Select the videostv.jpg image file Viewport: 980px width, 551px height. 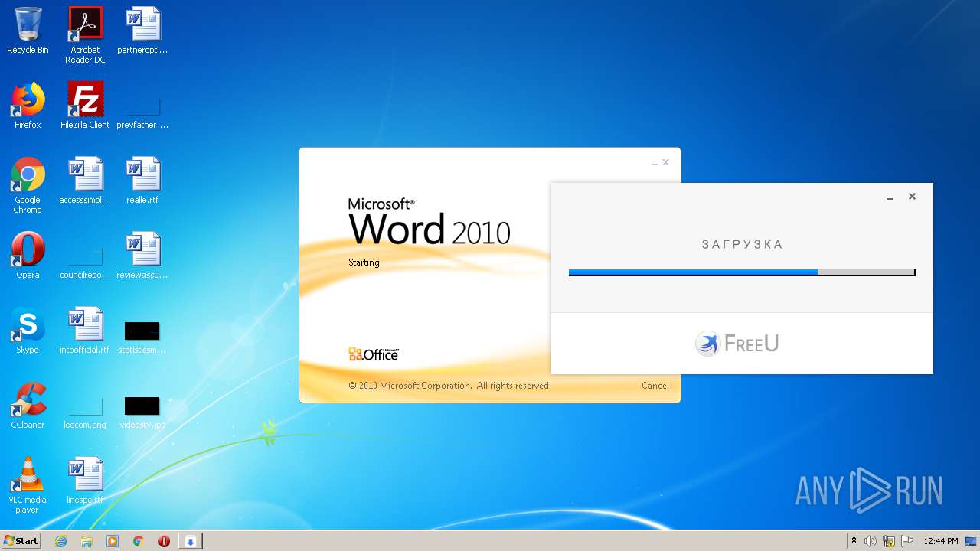[142, 413]
